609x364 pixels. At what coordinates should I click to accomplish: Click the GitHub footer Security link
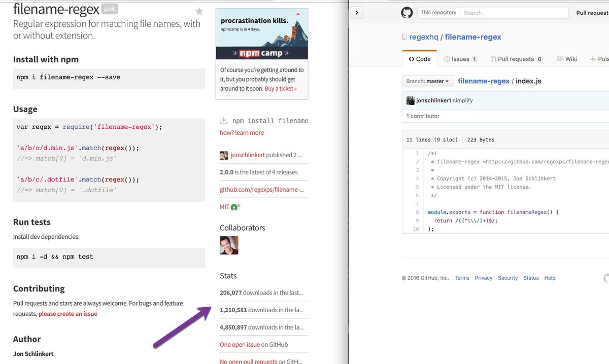tap(507, 278)
